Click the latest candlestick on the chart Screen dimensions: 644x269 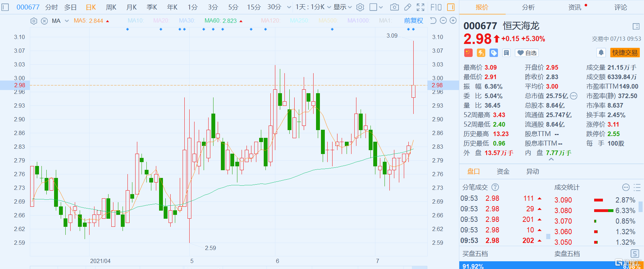pos(413,91)
